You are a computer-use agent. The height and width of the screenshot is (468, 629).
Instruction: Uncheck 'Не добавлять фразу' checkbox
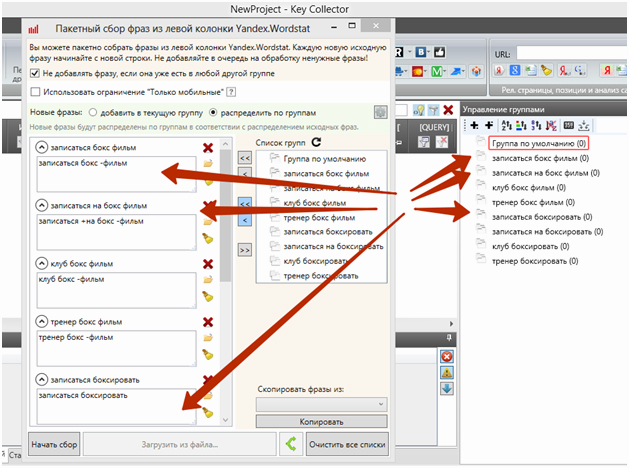coord(35,73)
